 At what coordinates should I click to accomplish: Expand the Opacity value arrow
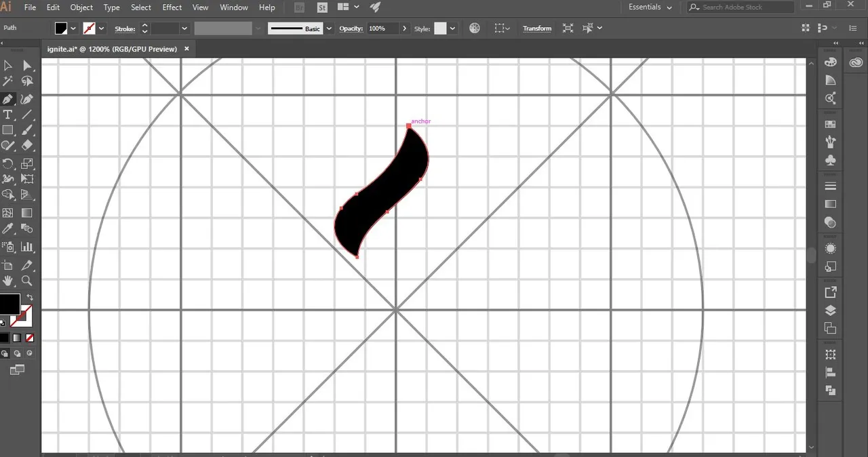405,28
